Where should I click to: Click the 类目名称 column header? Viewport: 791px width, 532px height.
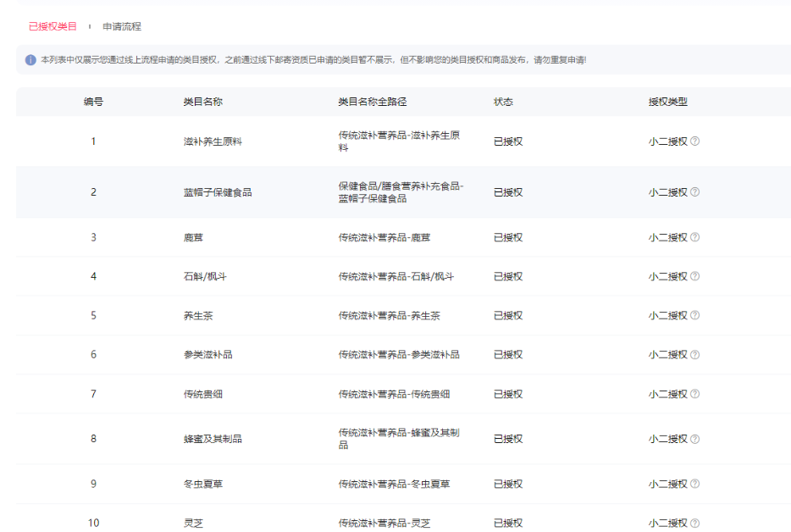coord(203,102)
